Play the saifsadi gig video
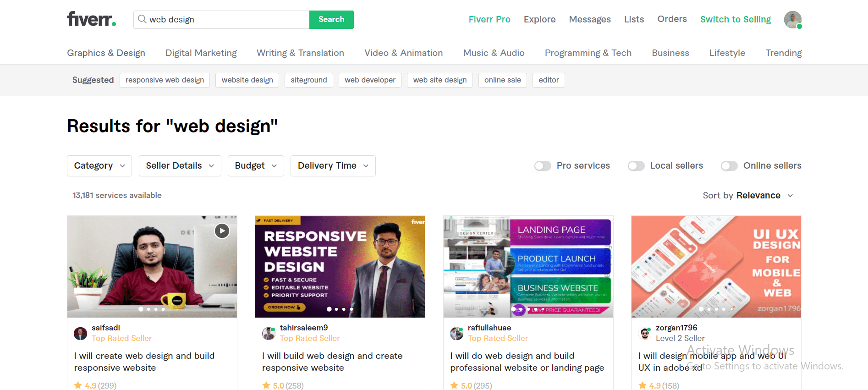Image resolution: width=868 pixels, height=390 pixels. tap(222, 231)
